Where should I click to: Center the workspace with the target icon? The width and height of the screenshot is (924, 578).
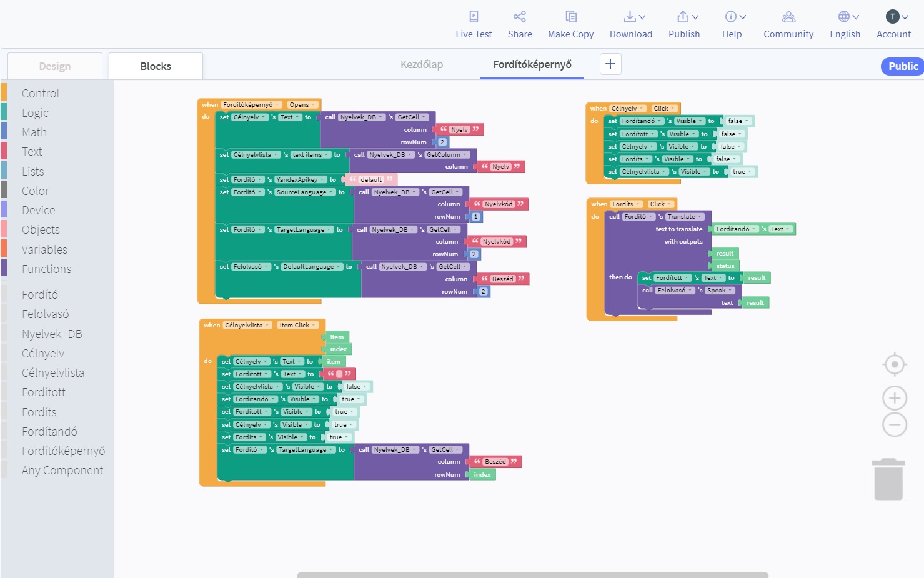[x=895, y=364]
